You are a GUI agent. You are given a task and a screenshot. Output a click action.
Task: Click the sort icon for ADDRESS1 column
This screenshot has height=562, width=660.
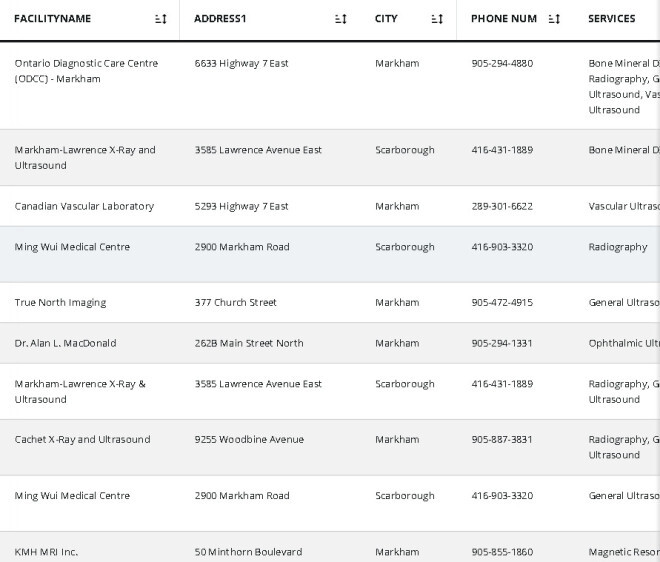(x=341, y=19)
